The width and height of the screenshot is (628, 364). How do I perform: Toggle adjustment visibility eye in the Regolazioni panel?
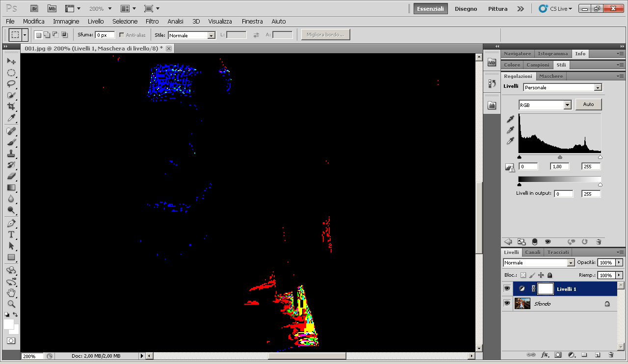click(x=548, y=242)
